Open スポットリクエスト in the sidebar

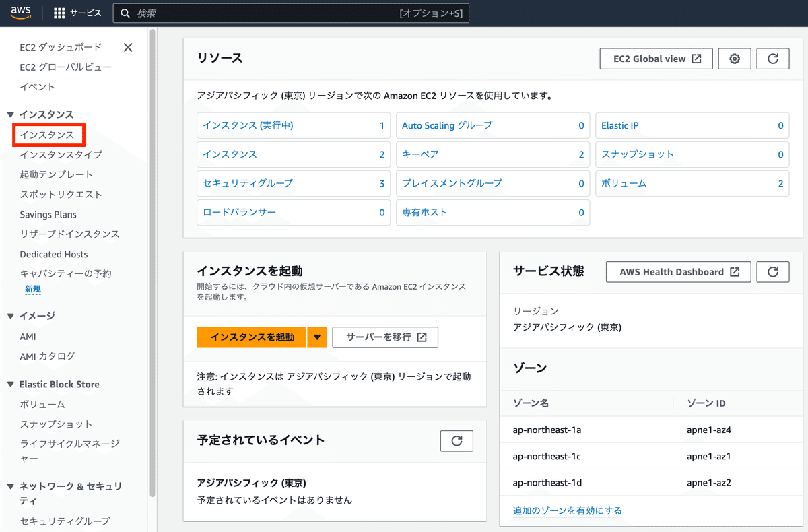click(61, 195)
